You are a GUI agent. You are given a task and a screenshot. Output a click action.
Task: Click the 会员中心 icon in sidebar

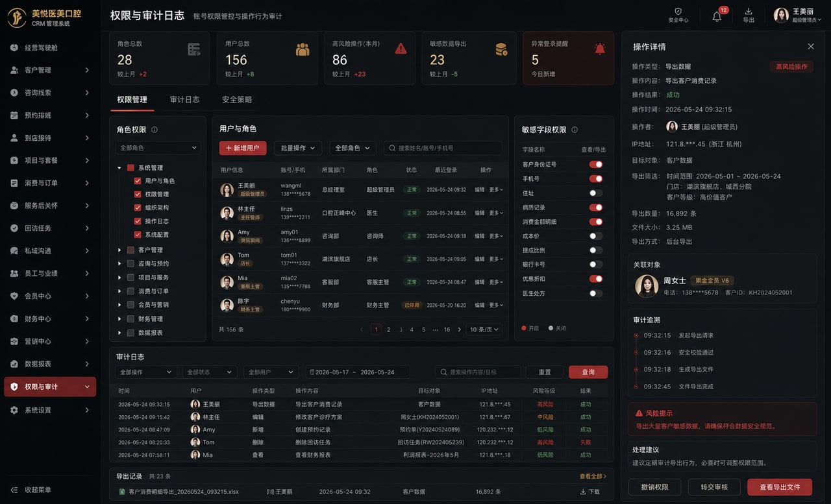click(14, 296)
